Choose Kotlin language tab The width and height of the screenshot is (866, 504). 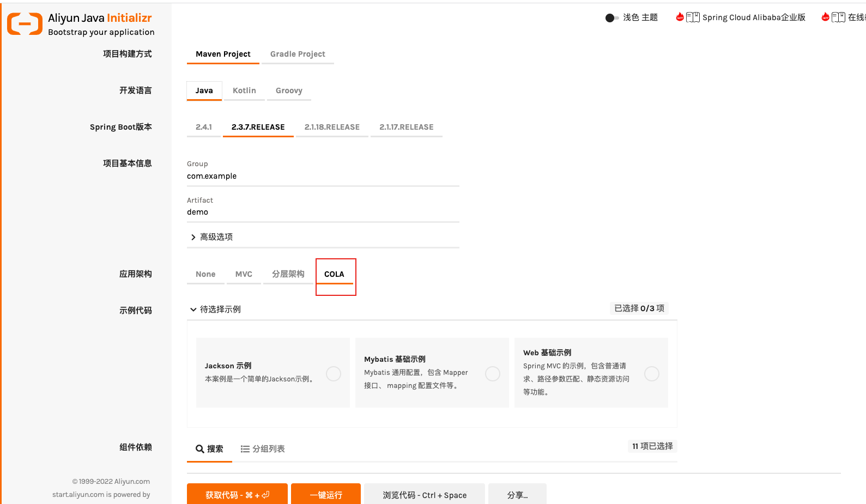pos(244,90)
